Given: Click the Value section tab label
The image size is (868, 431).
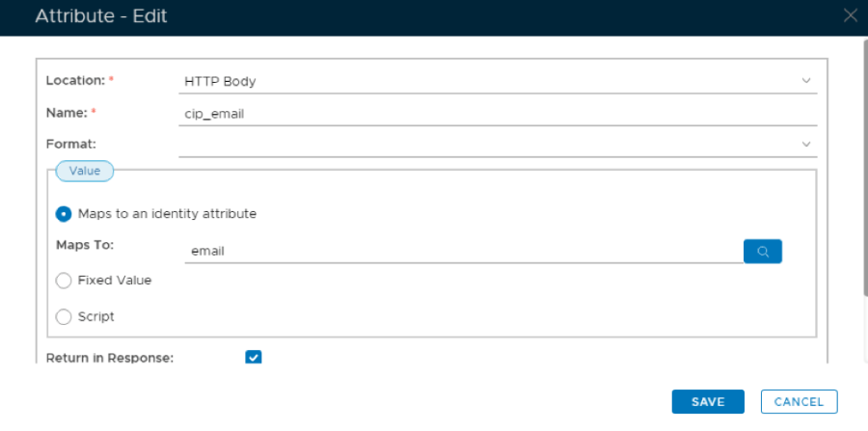Looking at the screenshot, I should pyautogui.click(x=85, y=171).
